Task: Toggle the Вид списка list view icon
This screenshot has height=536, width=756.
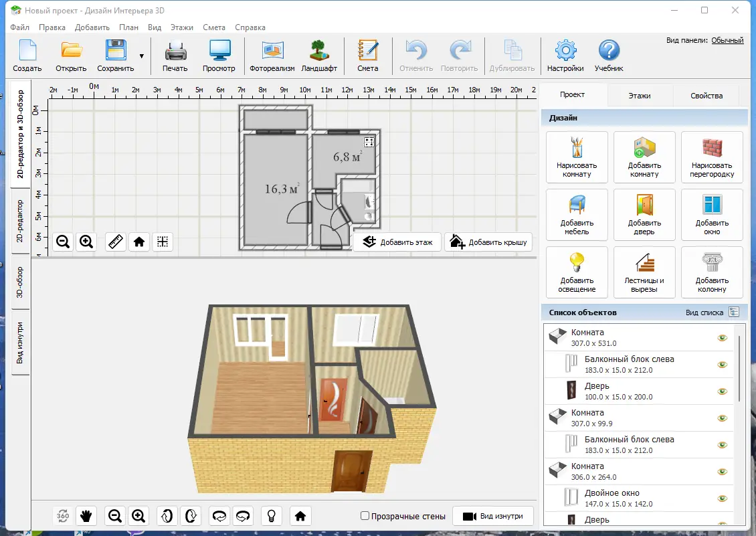Action: point(734,312)
